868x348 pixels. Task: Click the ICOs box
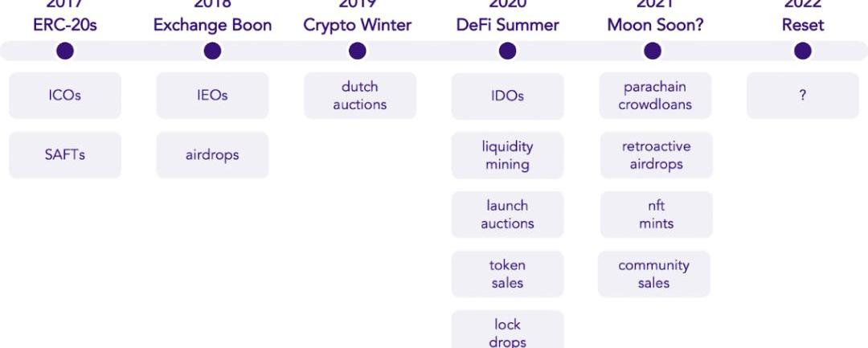click(x=65, y=95)
